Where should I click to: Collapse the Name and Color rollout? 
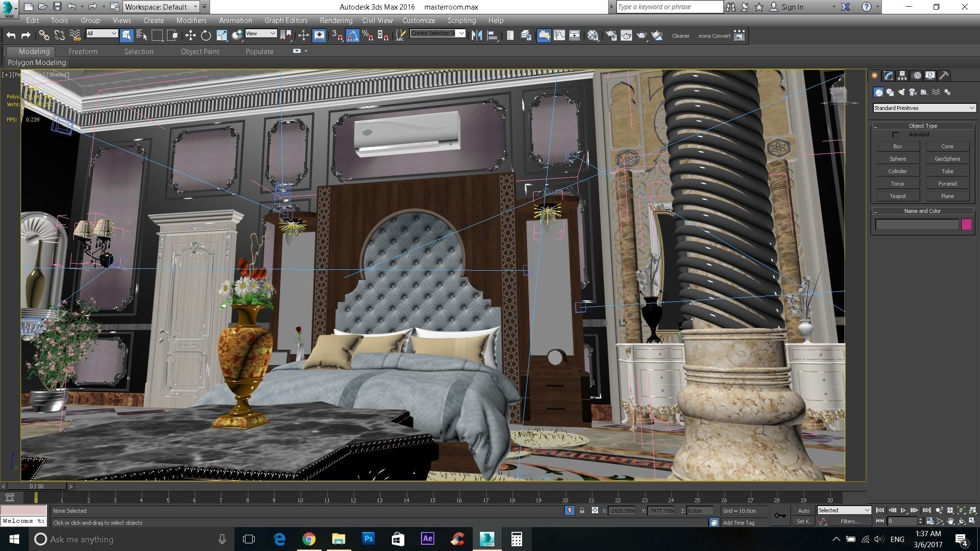tap(923, 211)
